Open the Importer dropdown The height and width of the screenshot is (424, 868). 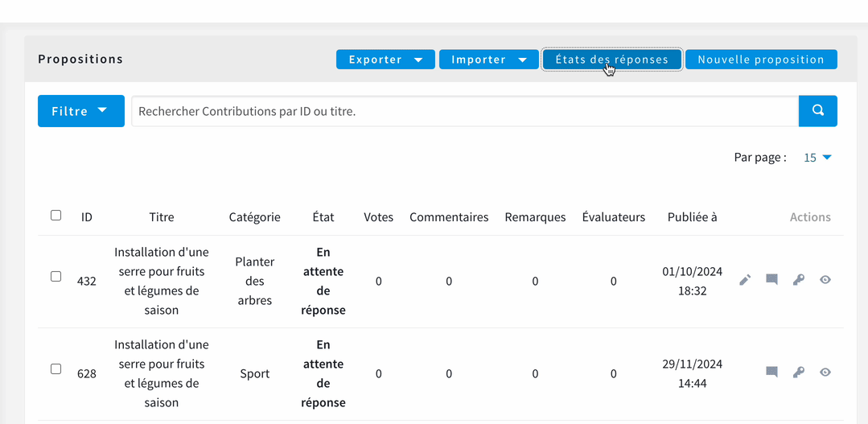coord(489,60)
